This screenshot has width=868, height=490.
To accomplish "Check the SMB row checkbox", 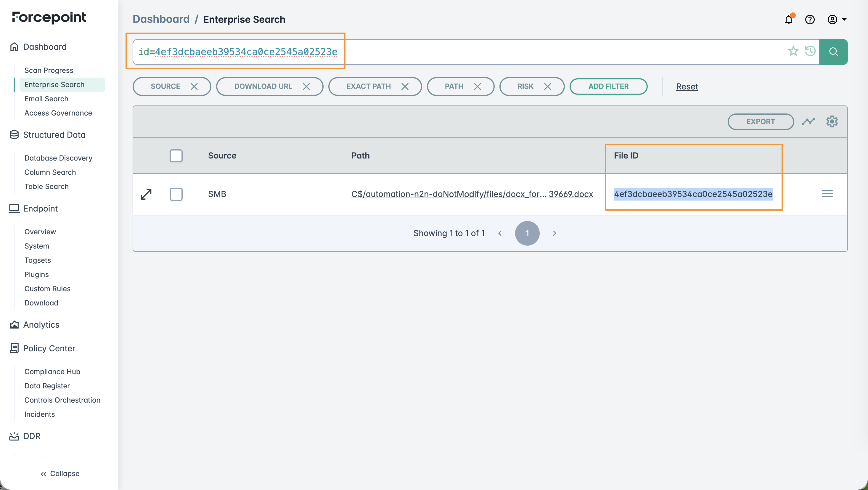I will [176, 194].
